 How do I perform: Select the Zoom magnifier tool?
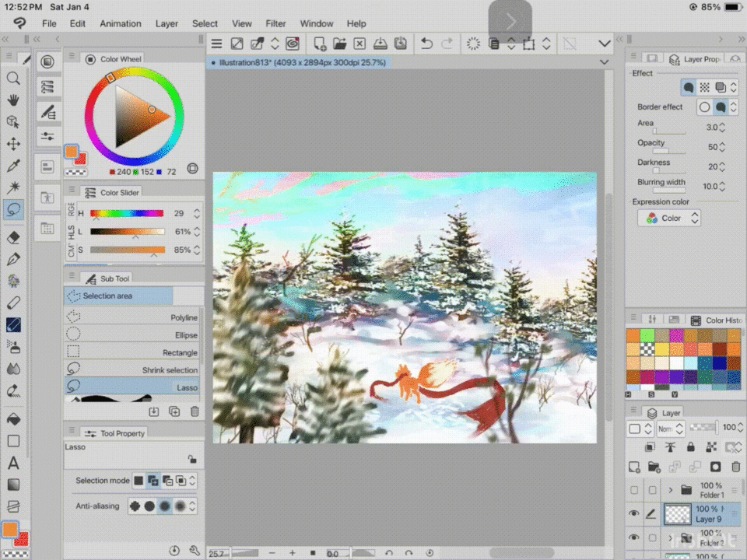tap(13, 78)
